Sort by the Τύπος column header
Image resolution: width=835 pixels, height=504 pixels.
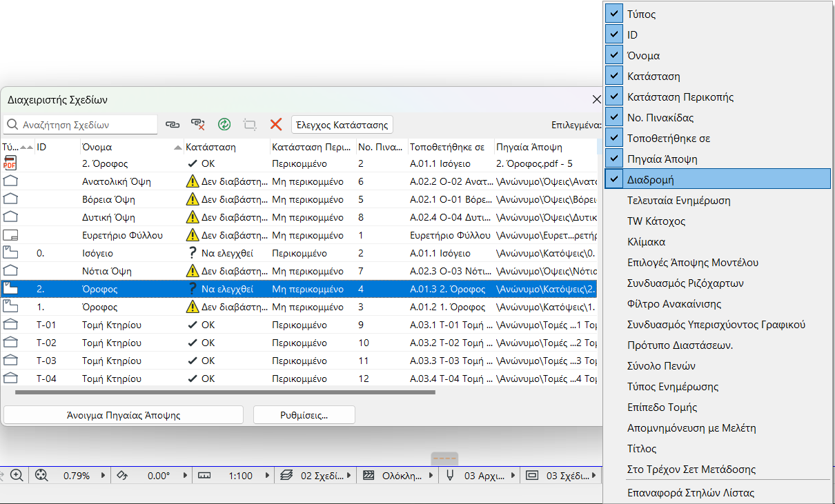[17, 147]
